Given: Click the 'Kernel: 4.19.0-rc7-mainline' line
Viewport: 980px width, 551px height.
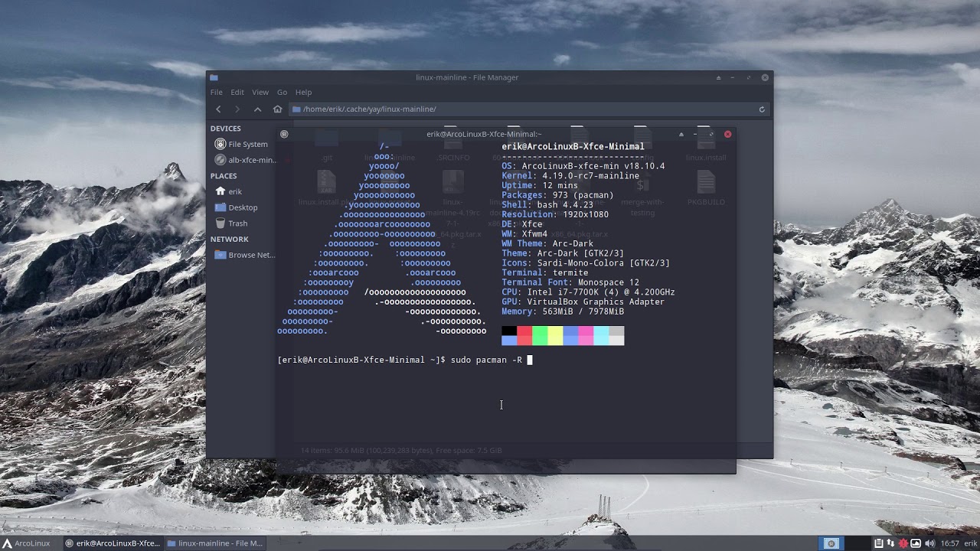Looking at the screenshot, I should 570,176.
